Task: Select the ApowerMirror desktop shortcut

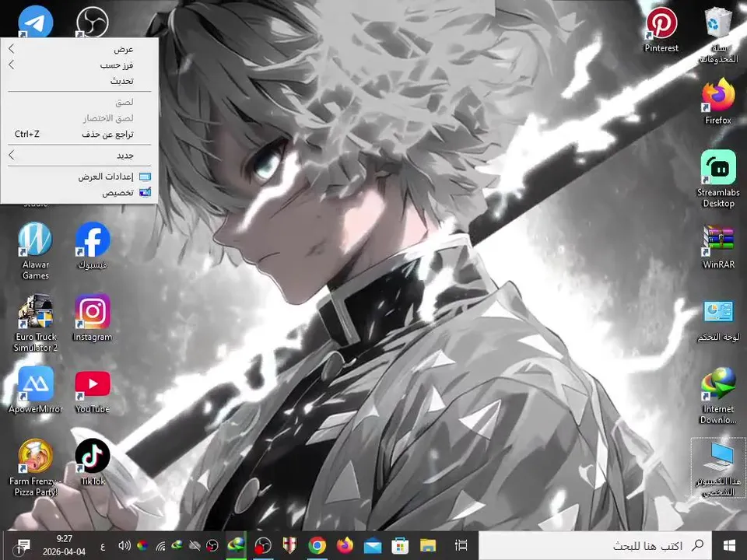Action: tap(35, 390)
